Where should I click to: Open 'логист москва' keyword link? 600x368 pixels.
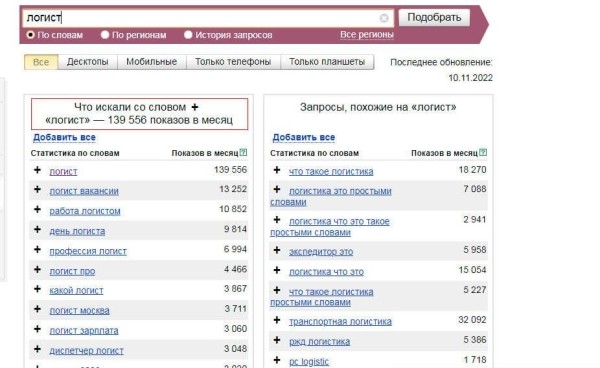pyautogui.click(x=79, y=311)
